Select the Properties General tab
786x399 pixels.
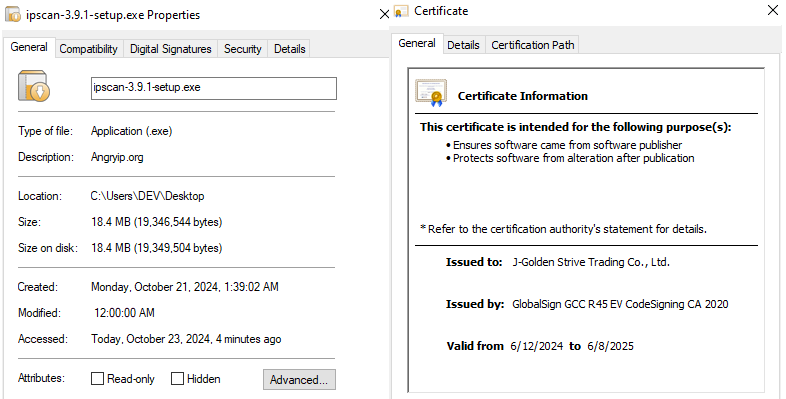click(x=29, y=47)
